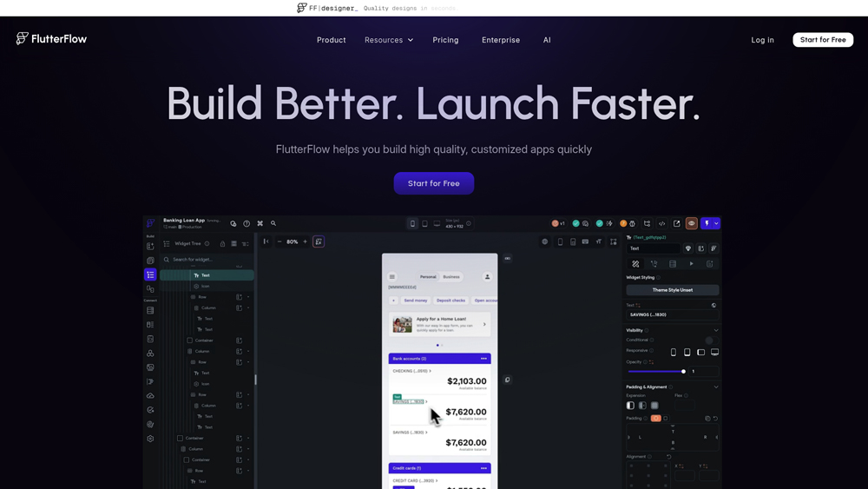The width and height of the screenshot is (868, 489).
Task: Click the Theme Style Unset button
Action: pyautogui.click(x=672, y=290)
